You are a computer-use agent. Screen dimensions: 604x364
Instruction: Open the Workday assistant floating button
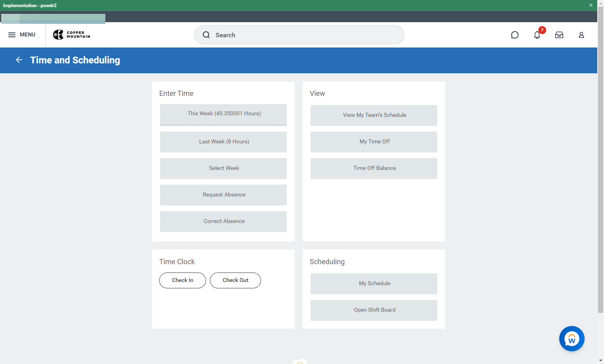pyautogui.click(x=572, y=339)
